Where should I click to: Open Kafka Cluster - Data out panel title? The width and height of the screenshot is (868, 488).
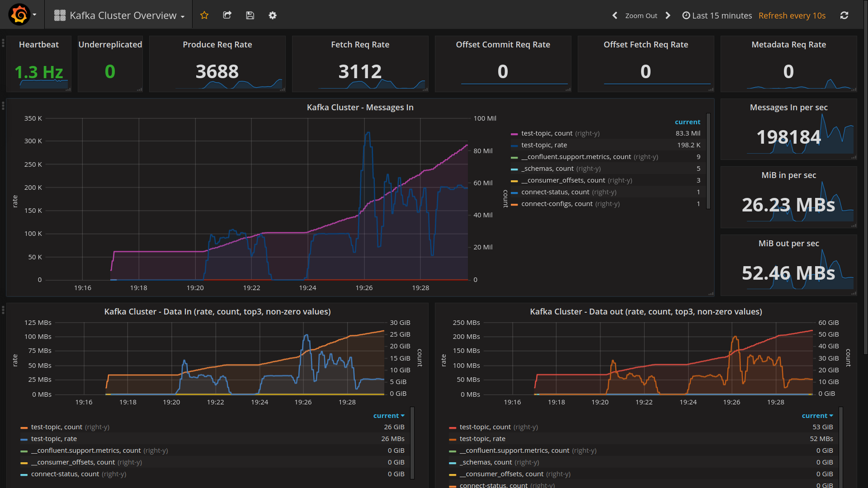(646, 311)
